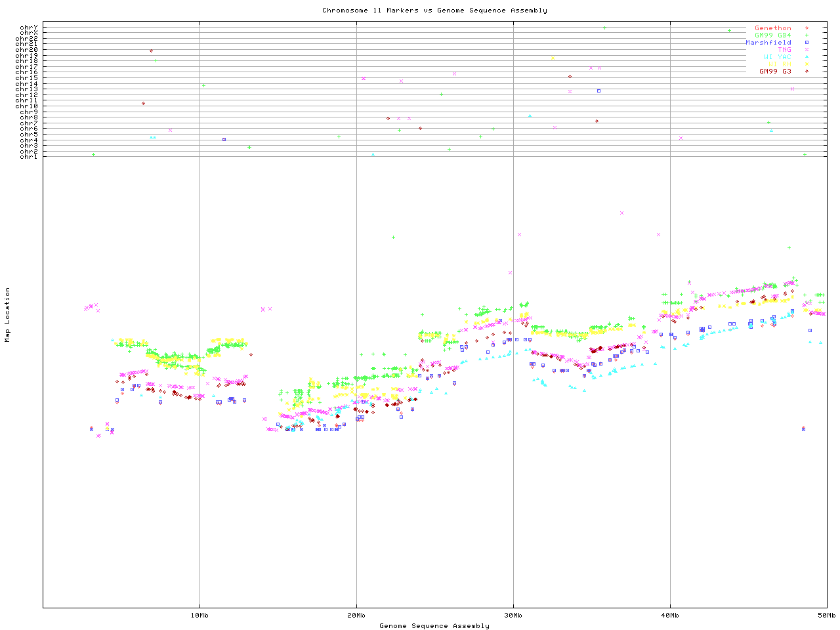The height and width of the screenshot is (630, 840).
Task: Select the Marshfield legend label
Action: tap(768, 43)
